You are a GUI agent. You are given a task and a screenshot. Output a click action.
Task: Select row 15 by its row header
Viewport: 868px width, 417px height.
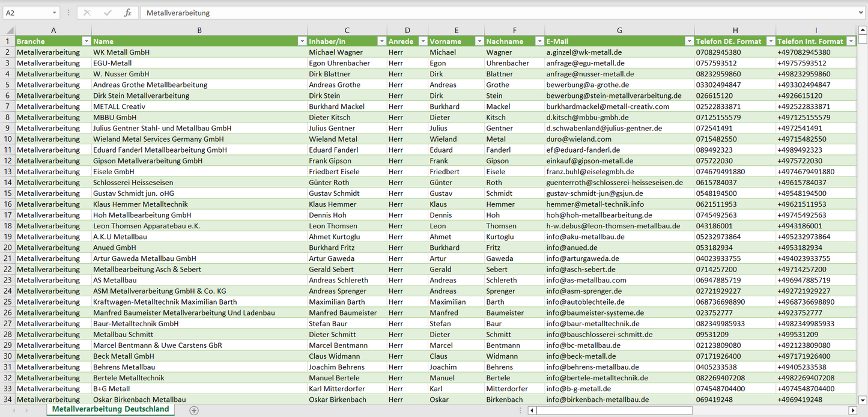8,193
